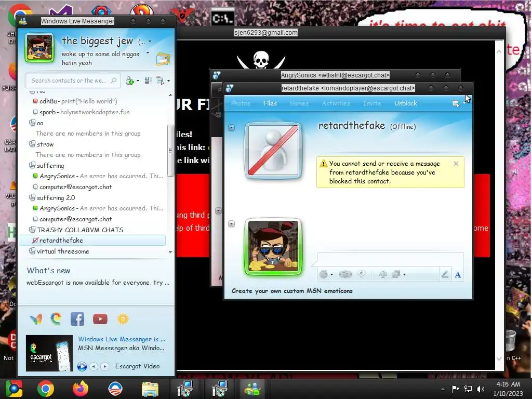Click the voice clip speech bubble icon

click(x=362, y=274)
